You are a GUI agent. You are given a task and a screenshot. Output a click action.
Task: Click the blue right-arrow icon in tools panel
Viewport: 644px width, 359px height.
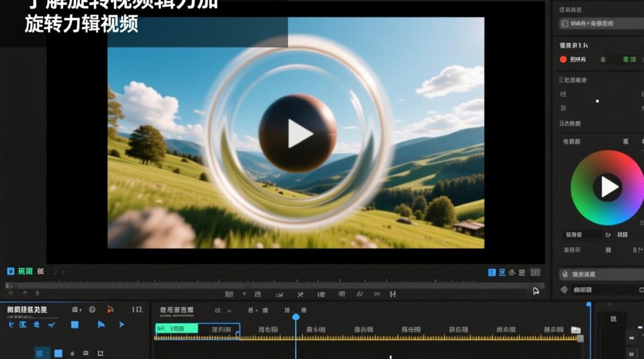(x=122, y=325)
